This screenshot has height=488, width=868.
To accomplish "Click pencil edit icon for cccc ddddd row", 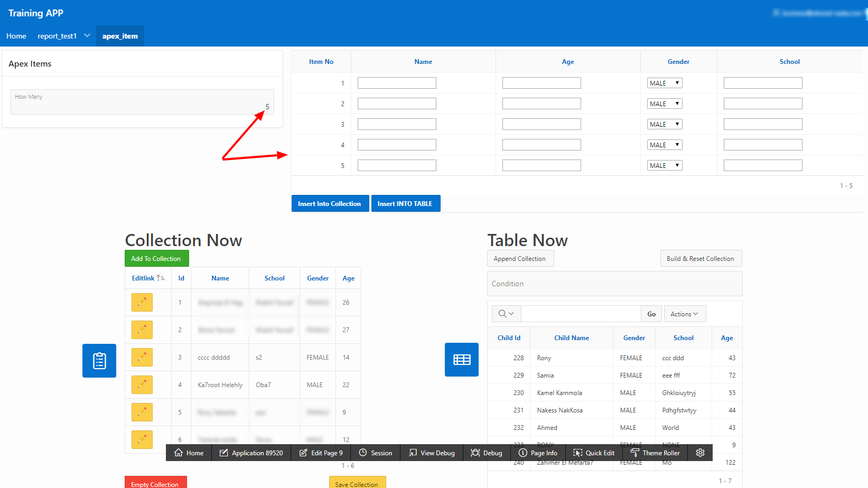I will 142,358.
